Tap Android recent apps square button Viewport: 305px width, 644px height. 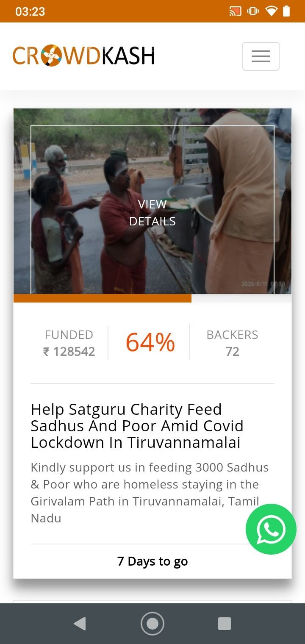[x=225, y=624]
